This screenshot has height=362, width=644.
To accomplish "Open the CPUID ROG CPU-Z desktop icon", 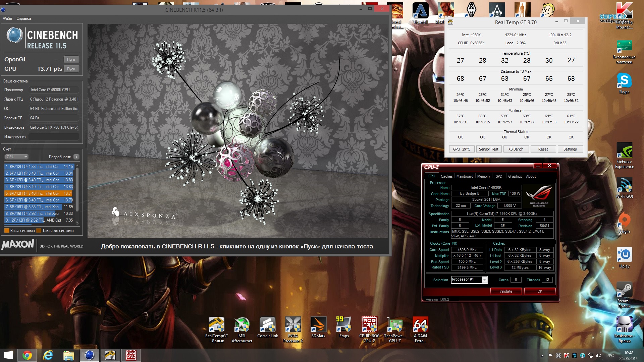I will [369, 329].
